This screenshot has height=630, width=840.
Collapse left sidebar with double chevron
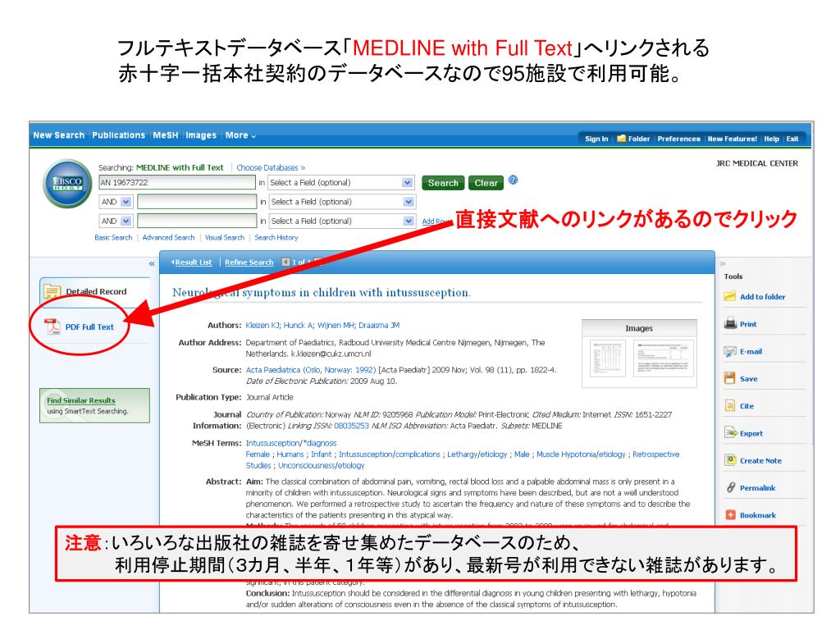[152, 263]
